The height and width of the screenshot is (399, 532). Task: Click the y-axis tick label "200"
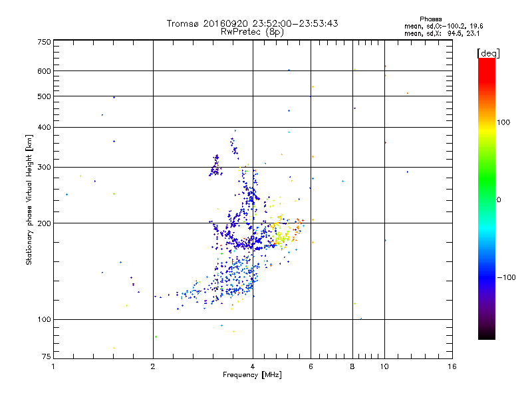[x=44, y=223]
